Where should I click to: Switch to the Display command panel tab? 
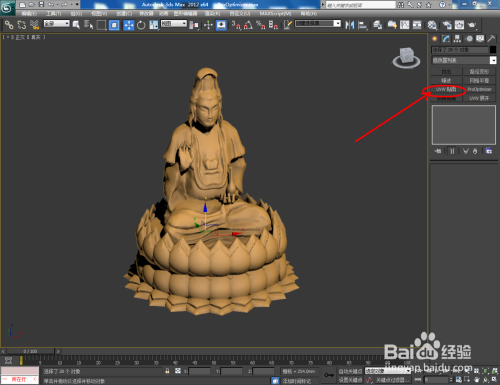[480, 39]
